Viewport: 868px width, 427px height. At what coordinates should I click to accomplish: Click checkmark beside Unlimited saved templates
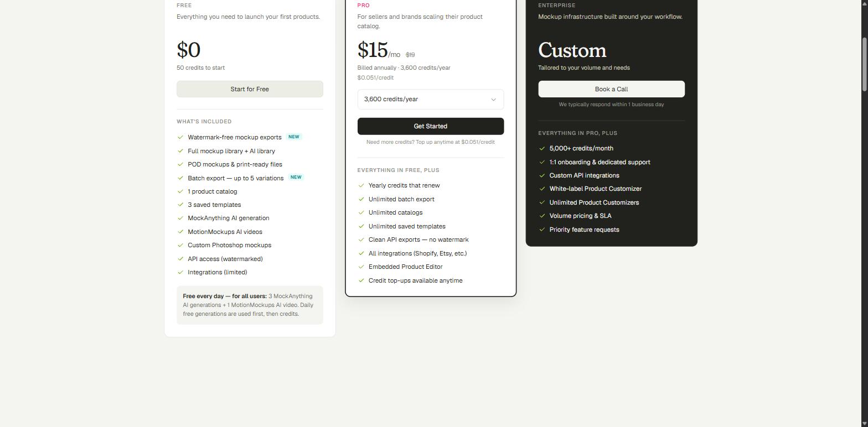pos(361,226)
